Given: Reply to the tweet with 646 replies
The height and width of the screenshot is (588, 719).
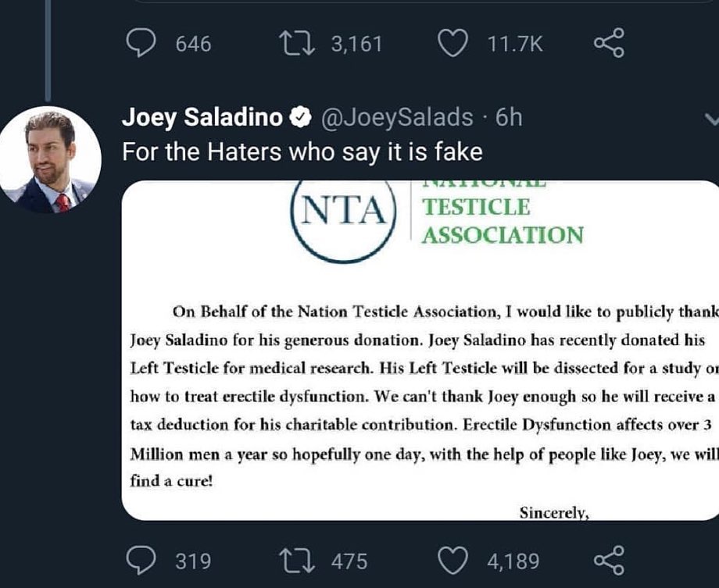Looking at the screenshot, I should pyautogui.click(x=141, y=44).
